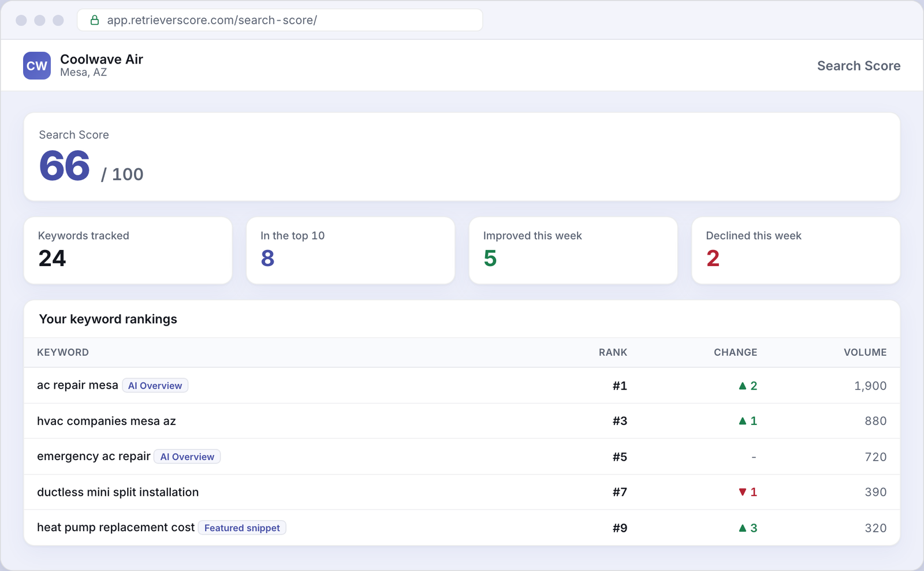924x571 pixels.
Task: Click up arrow in hvac companies row
Action: click(x=743, y=421)
